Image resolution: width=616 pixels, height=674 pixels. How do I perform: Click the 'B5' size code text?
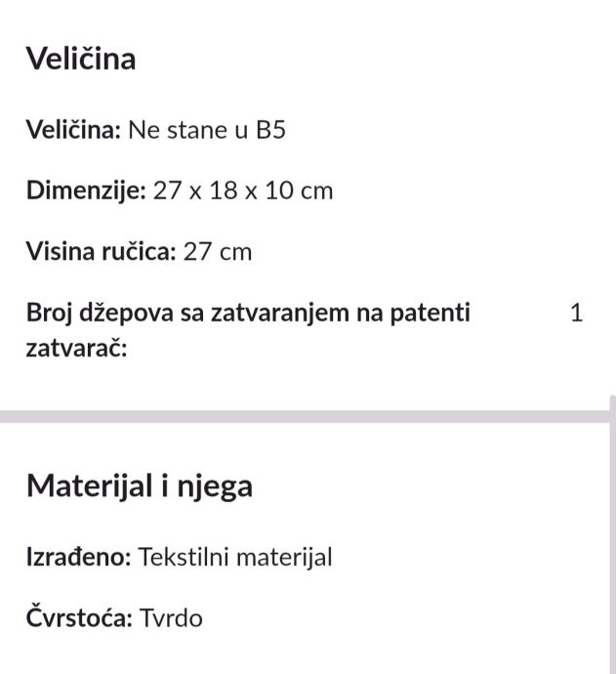[x=270, y=129]
